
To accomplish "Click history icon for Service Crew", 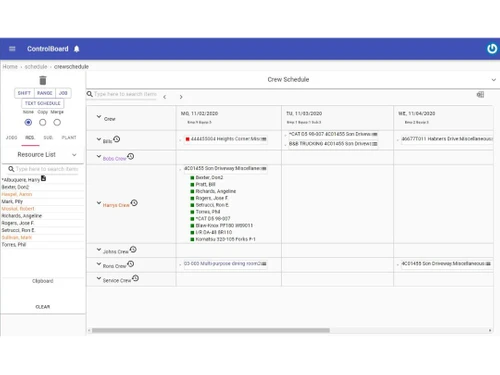I will 135,278.
